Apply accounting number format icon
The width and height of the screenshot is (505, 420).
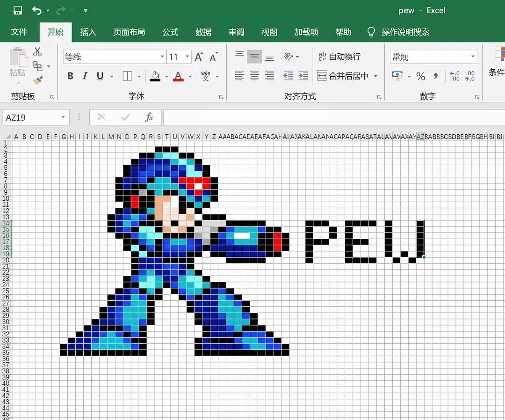[x=397, y=76]
